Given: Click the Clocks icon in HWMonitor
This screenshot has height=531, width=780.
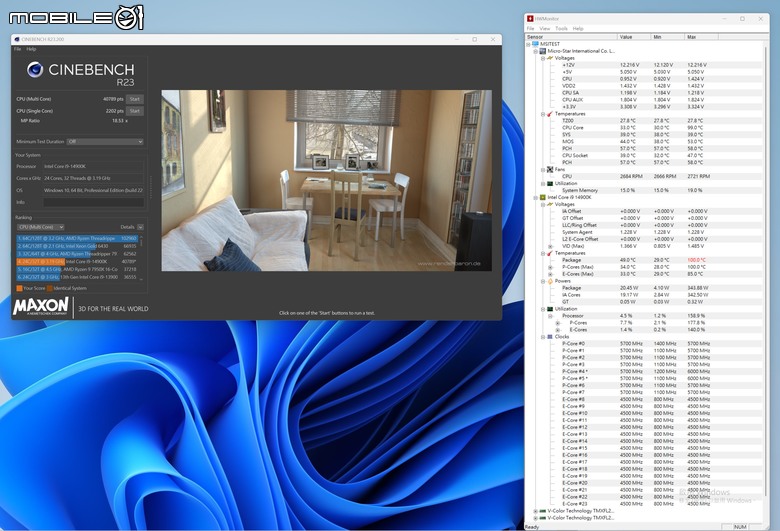Looking at the screenshot, I should pos(550,336).
